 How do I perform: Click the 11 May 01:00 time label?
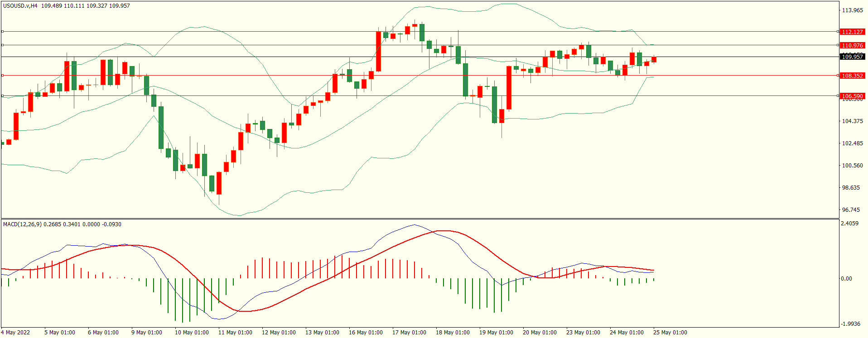tap(235, 332)
